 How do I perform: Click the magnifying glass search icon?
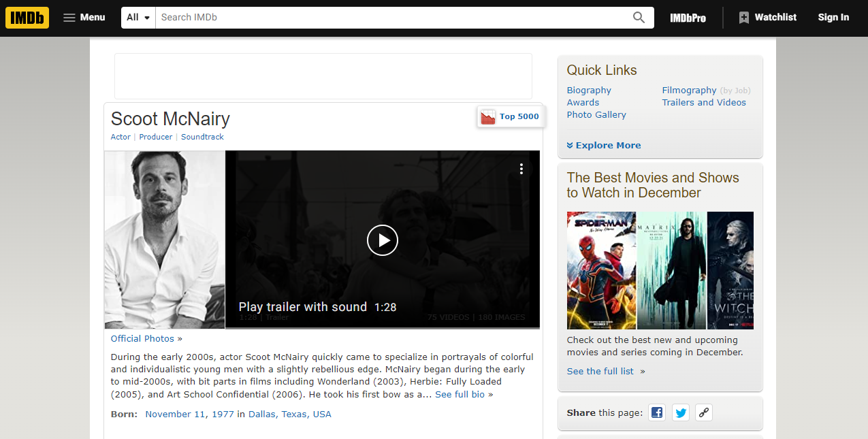coord(639,18)
